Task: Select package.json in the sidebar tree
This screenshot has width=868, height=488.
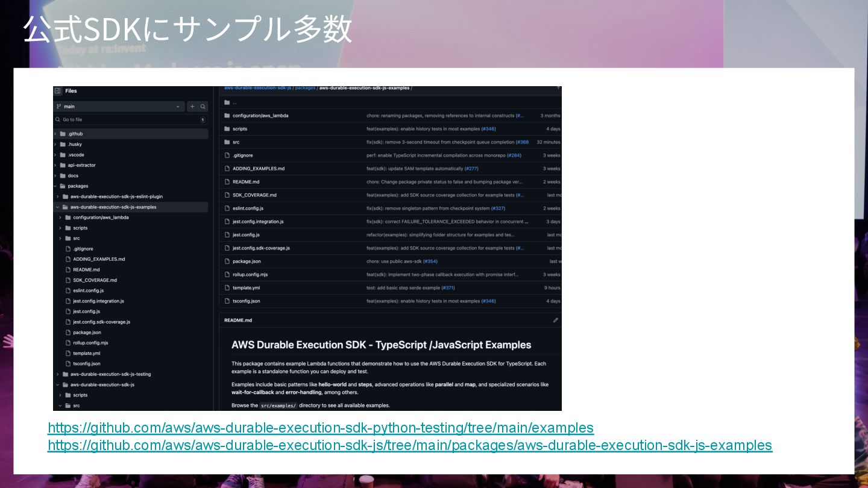Action: 87,333
